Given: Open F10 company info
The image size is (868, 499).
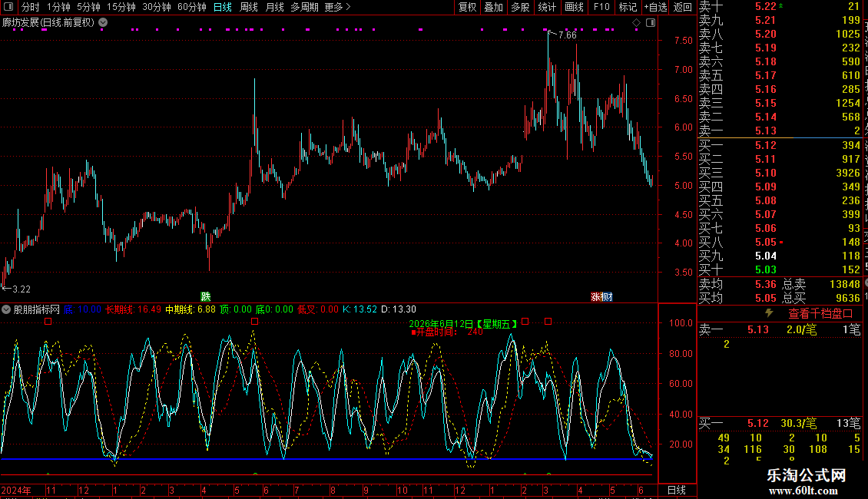Looking at the screenshot, I should (601, 7).
